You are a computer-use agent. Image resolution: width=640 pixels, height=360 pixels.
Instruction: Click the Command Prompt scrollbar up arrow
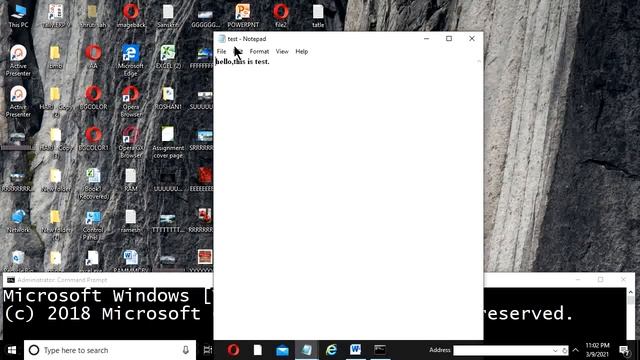630,292
